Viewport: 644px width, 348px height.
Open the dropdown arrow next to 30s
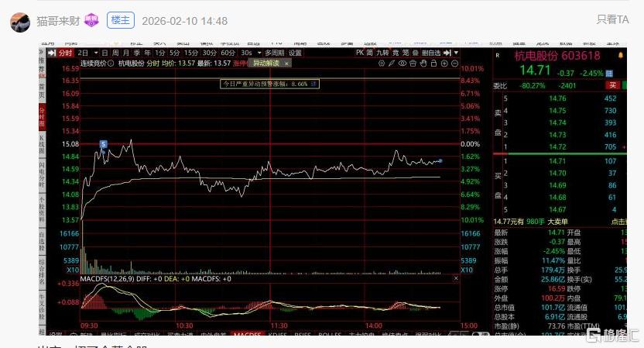pos(259,53)
